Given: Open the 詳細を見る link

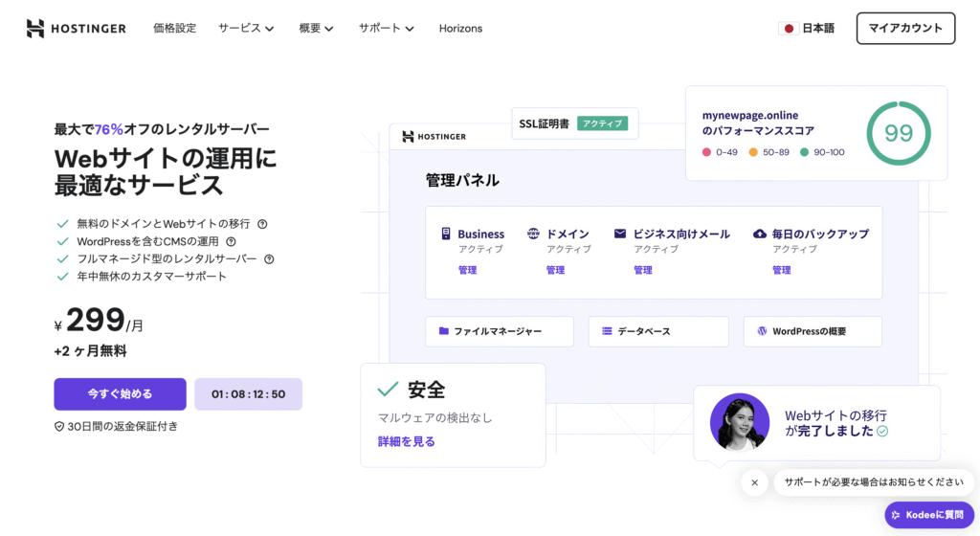Looking at the screenshot, I should [x=406, y=441].
